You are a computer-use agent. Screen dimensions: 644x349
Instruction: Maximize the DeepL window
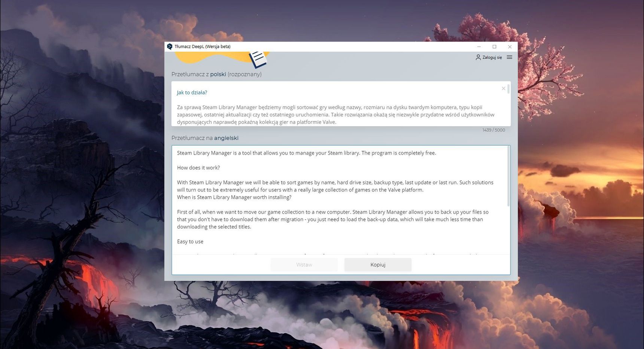coord(494,47)
